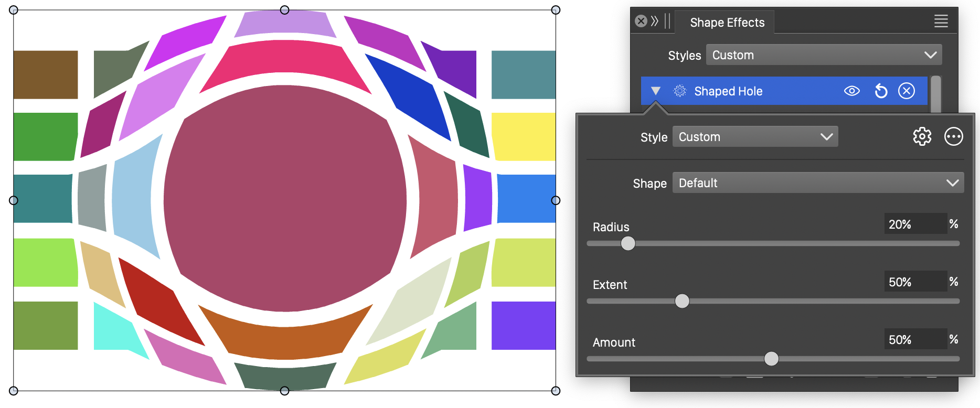980x408 pixels.
Task: Click the Amount slider handle
Action: point(771,359)
